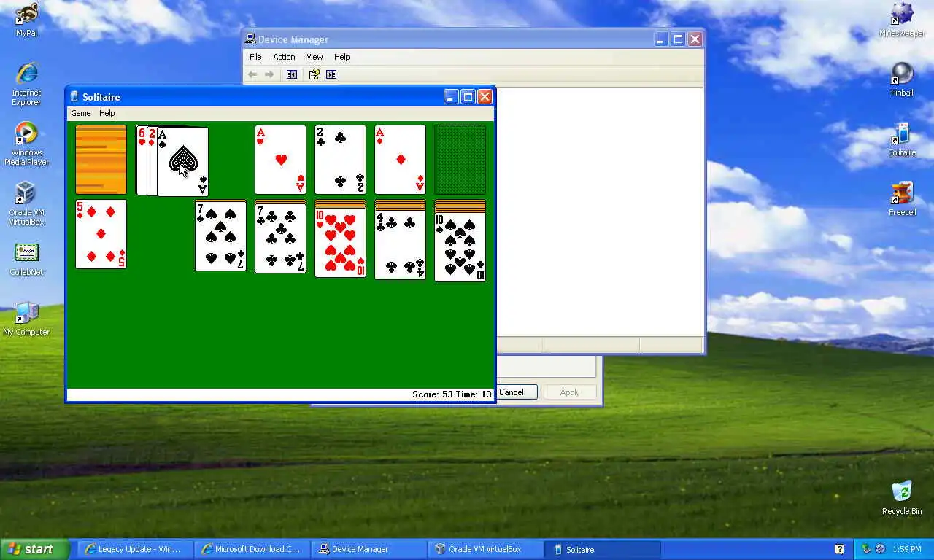Click Device Manager's Back arrow toolbar icon
The width and height of the screenshot is (934, 560).
[252, 74]
